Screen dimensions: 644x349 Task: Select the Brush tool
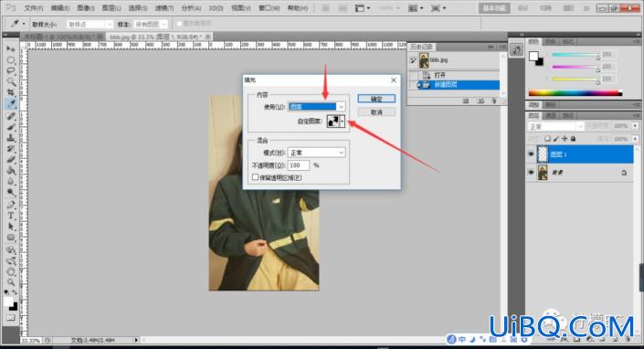click(11, 127)
